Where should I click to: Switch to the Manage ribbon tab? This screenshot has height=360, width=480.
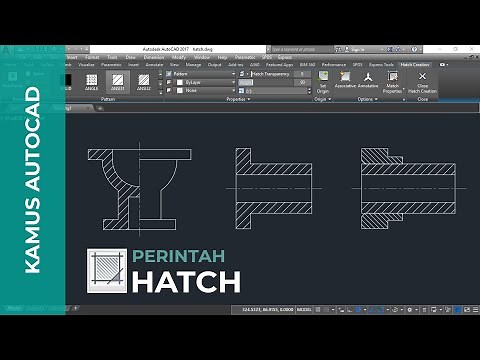coord(193,65)
